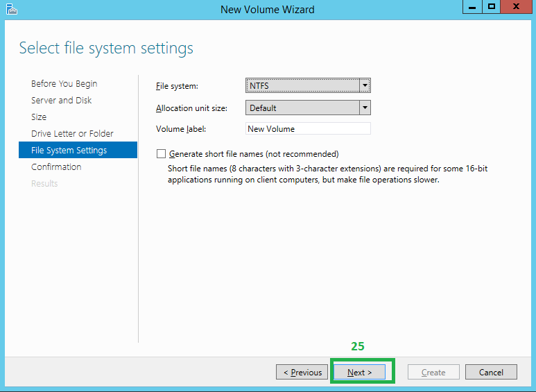
Task: Go to the Before You Begin step
Action: click(64, 84)
